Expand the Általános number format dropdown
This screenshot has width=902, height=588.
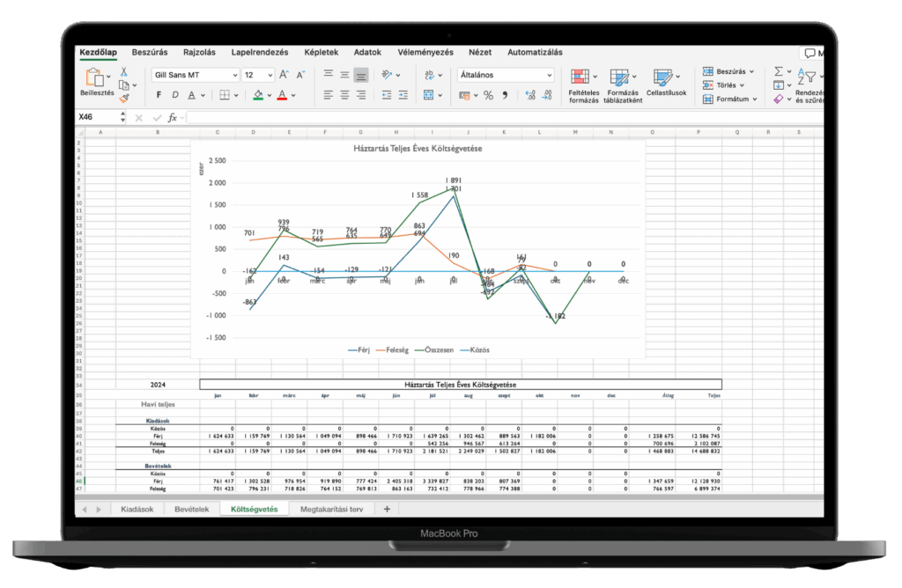[505, 76]
